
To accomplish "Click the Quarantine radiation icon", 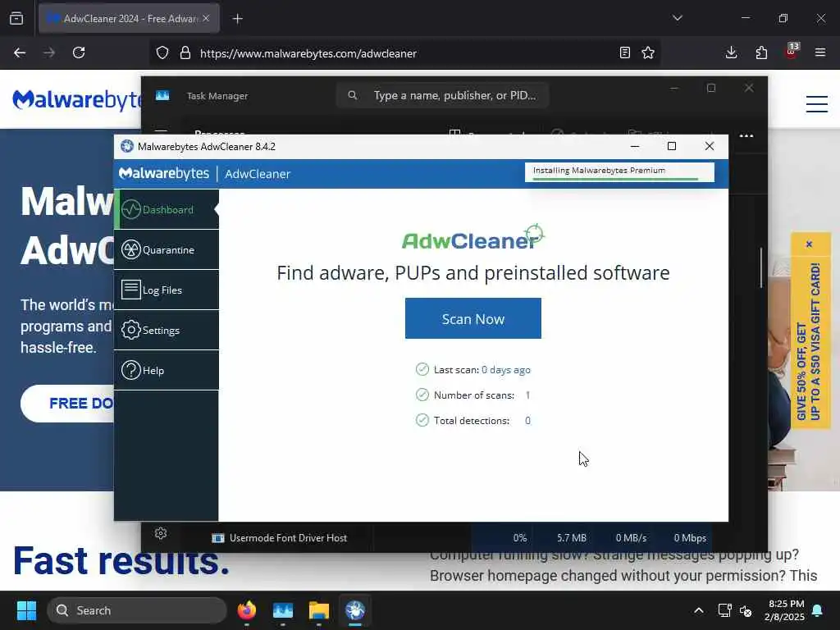I will 130,249.
